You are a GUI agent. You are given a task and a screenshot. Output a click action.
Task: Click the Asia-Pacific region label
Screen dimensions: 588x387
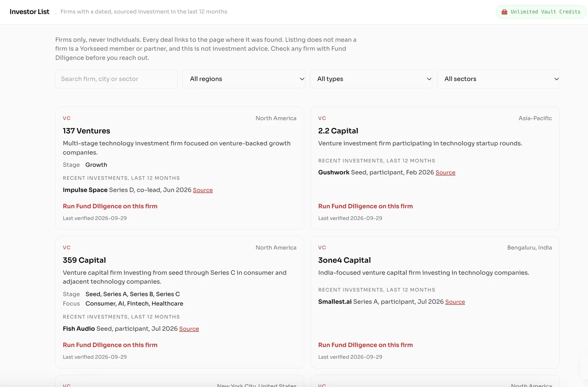[535, 118]
